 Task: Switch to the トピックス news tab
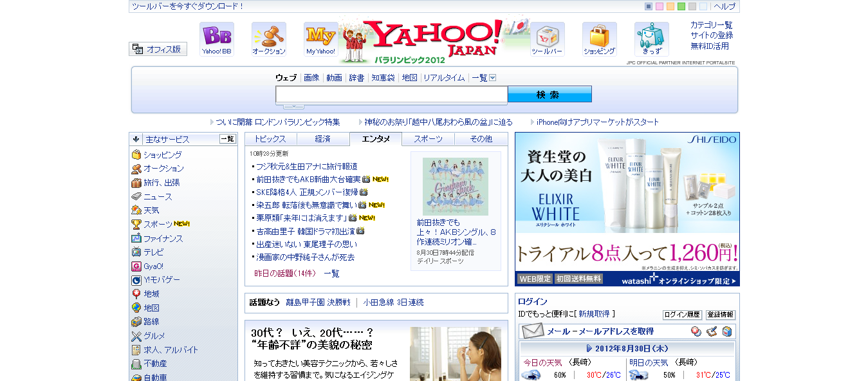point(271,139)
